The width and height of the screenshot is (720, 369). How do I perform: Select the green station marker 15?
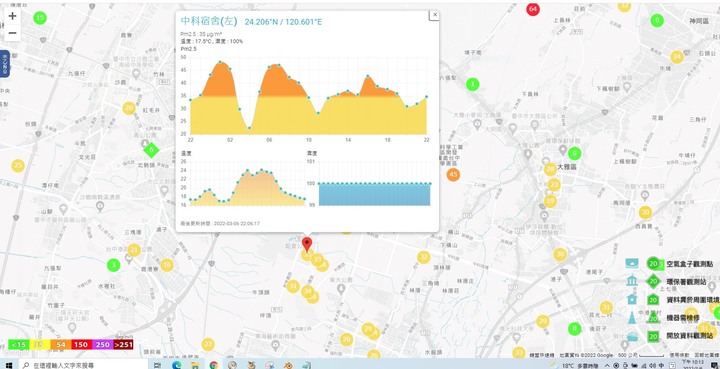click(x=40, y=18)
